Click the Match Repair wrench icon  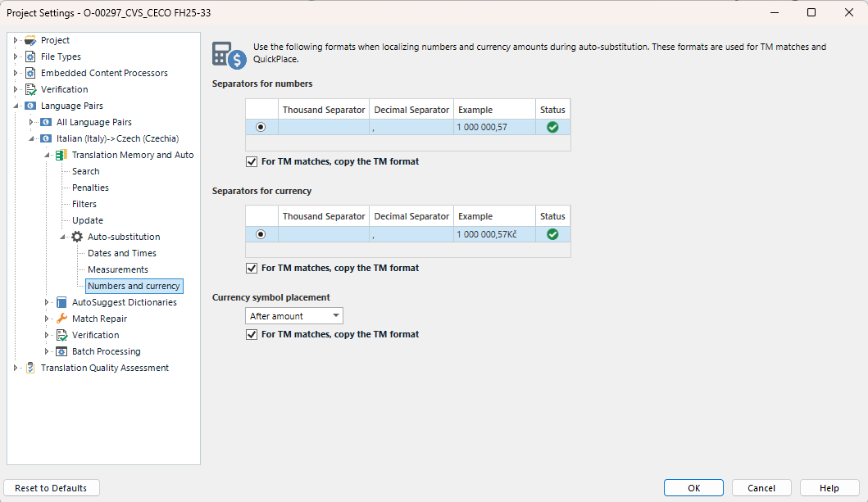tap(61, 319)
